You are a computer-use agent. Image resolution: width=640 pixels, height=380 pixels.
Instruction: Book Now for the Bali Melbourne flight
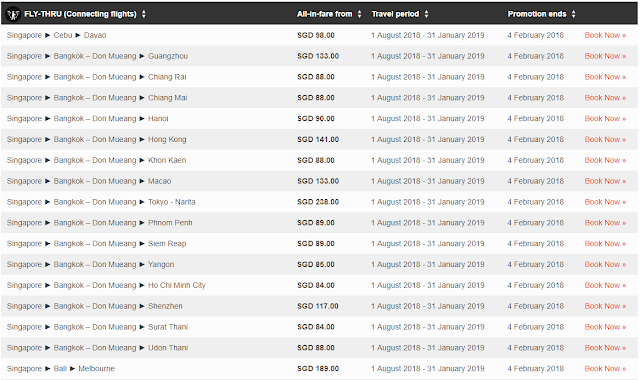coord(605,368)
